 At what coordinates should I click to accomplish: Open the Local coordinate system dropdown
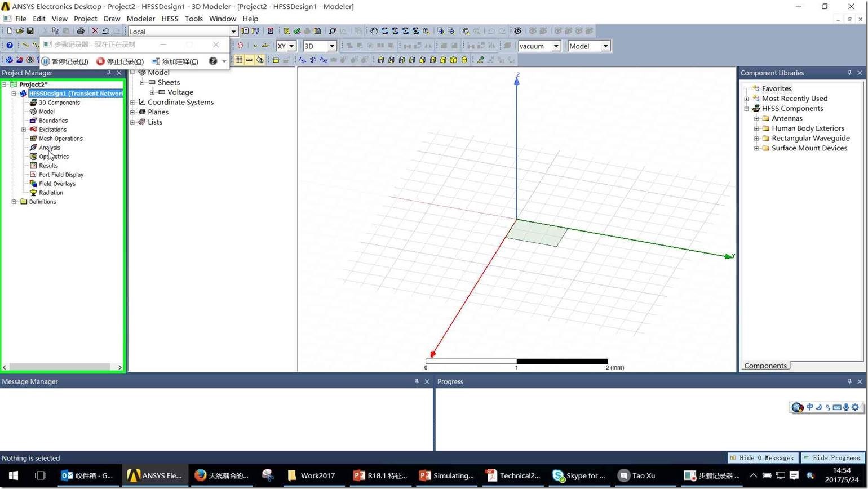[x=233, y=32]
